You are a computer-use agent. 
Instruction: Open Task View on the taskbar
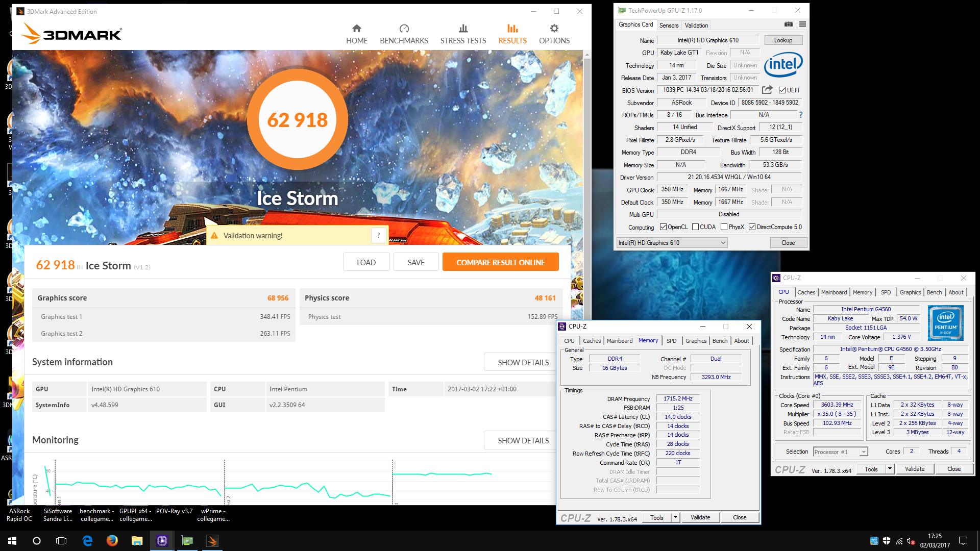click(61, 541)
